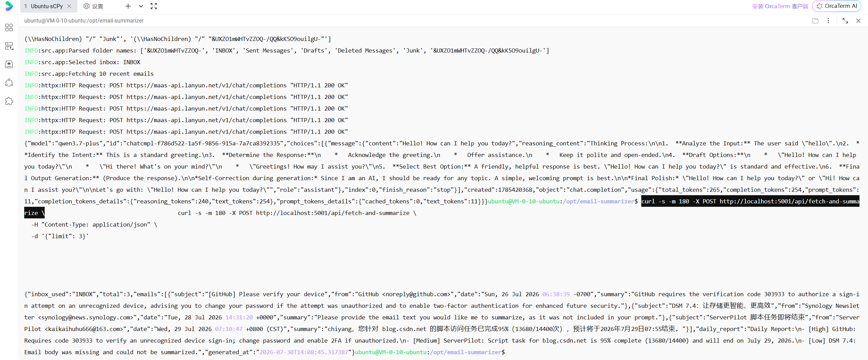Screen dimensions: 868x360
Task: Click the purple timestamp 07:10:47
Action: 229,329
